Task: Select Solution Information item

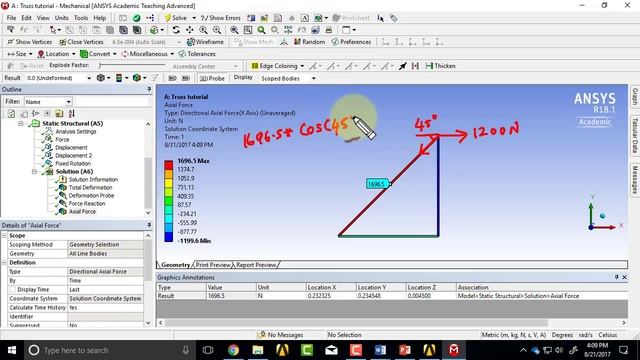Action: pyautogui.click(x=93, y=180)
